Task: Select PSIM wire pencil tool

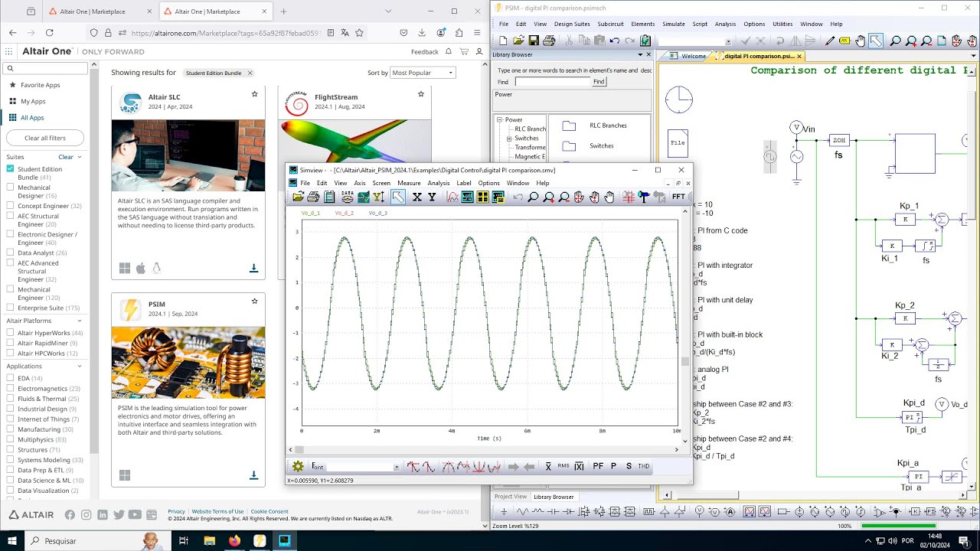Action: (x=830, y=41)
